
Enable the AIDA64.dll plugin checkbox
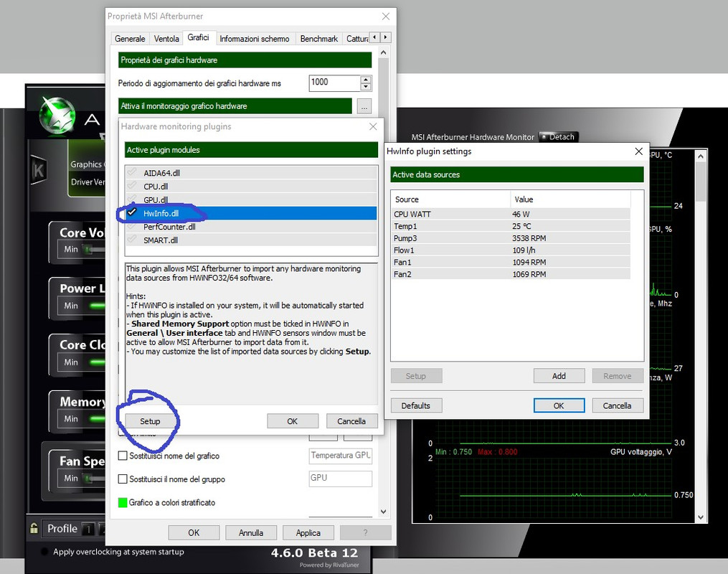pyautogui.click(x=132, y=173)
